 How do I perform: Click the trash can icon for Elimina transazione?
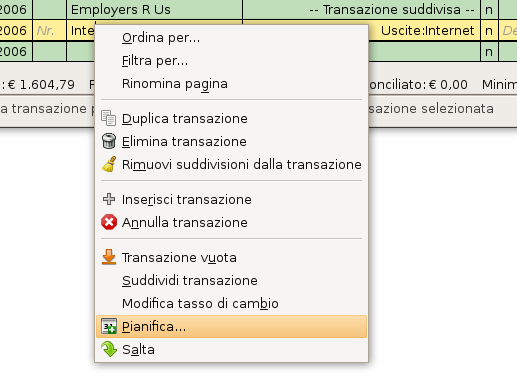pos(109,141)
